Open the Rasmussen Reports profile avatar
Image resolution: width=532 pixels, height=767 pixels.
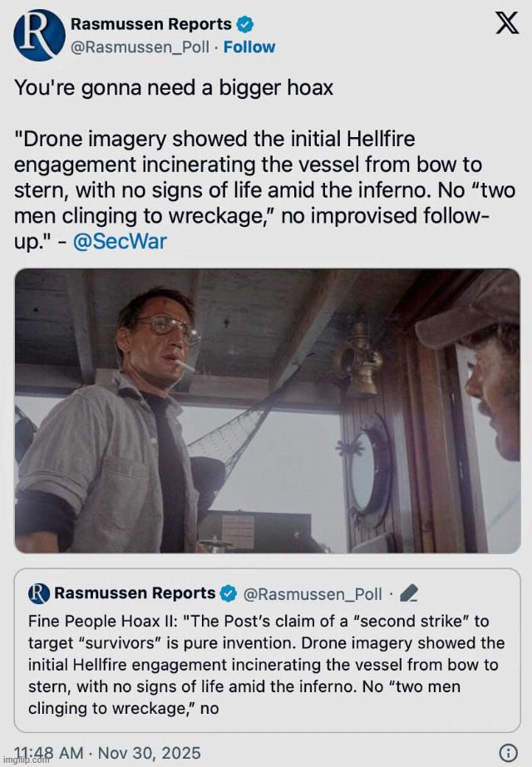tap(39, 35)
